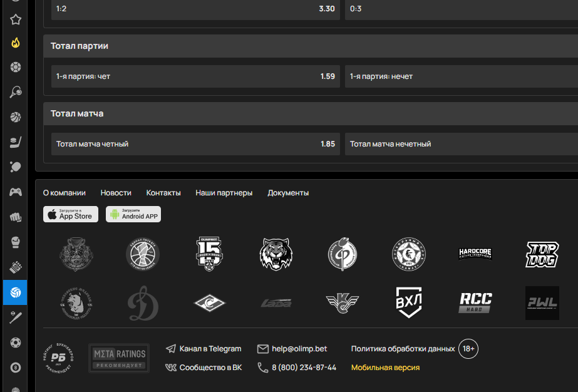
Task: Open Новости footer link
Action: pyautogui.click(x=116, y=193)
